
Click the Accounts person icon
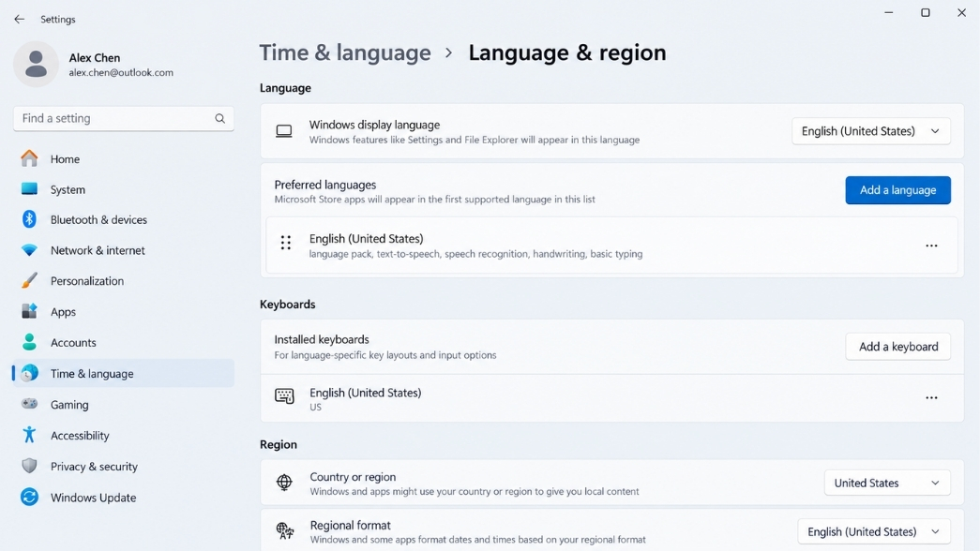[x=29, y=342]
